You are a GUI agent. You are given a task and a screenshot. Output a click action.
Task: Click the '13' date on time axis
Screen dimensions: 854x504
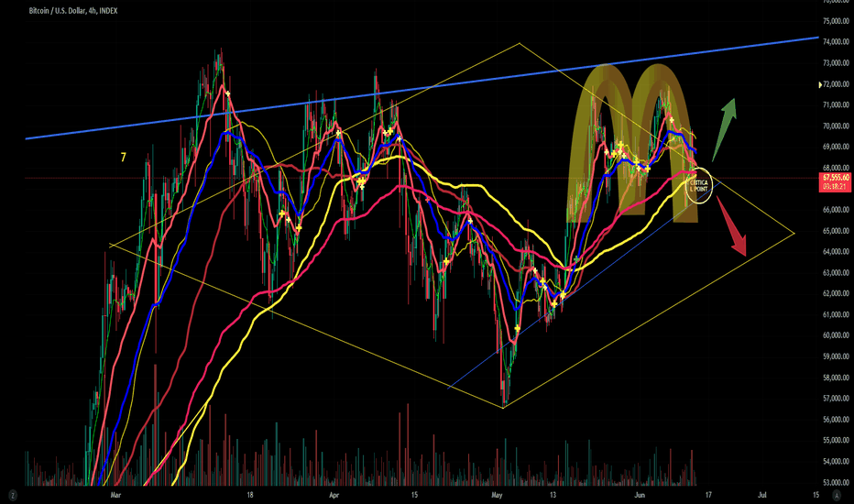[x=553, y=495]
